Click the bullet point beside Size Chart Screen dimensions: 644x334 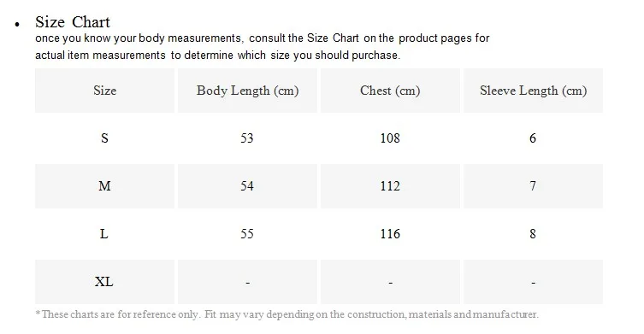pyautogui.click(x=17, y=25)
